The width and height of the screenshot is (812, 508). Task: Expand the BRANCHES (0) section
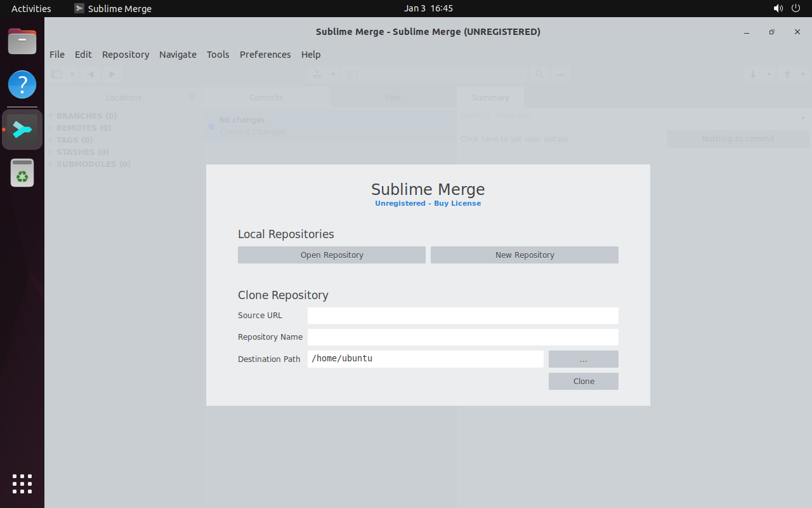pos(51,116)
